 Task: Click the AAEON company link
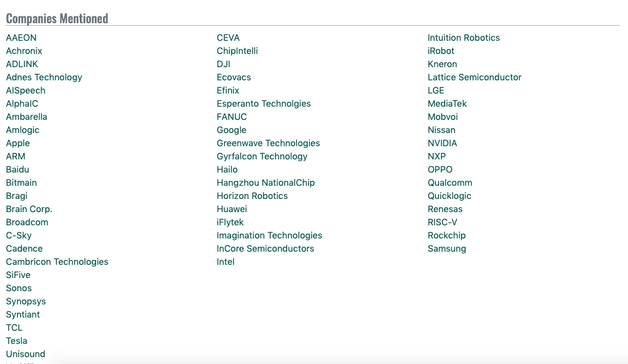[x=21, y=38]
